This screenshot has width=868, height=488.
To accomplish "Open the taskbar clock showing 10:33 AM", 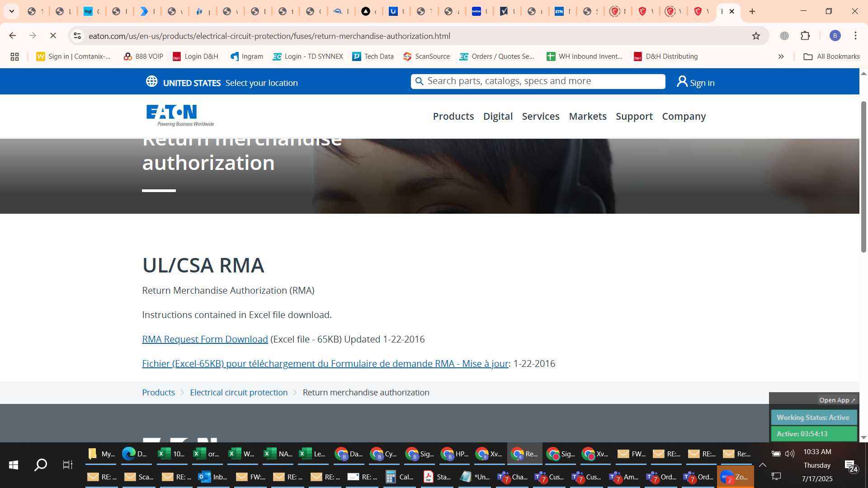I will tap(817, 452).
